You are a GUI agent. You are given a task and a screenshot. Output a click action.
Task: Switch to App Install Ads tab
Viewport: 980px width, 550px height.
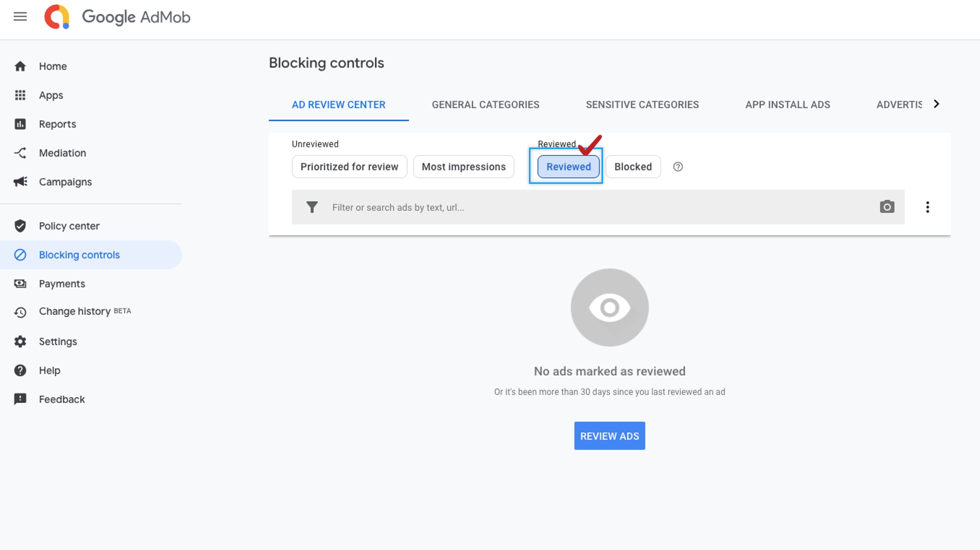point(787,105)
